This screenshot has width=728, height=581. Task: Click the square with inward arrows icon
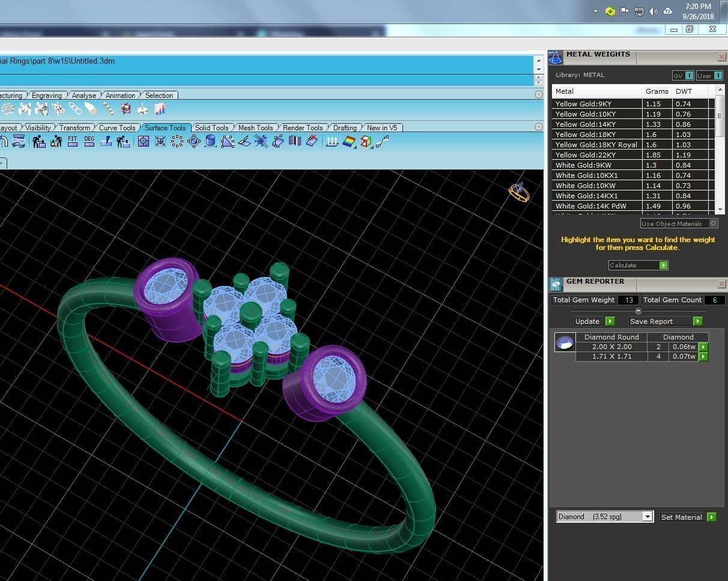coord(160,141)
